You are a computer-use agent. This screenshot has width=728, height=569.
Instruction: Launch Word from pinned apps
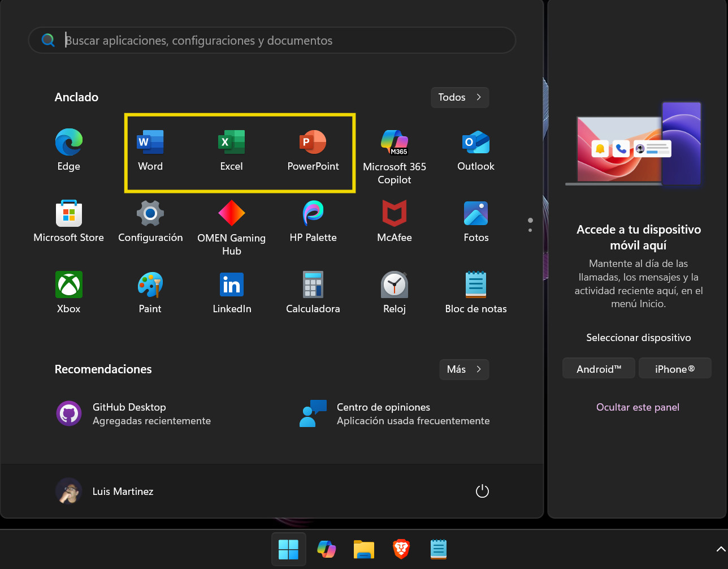coord(150,149)
